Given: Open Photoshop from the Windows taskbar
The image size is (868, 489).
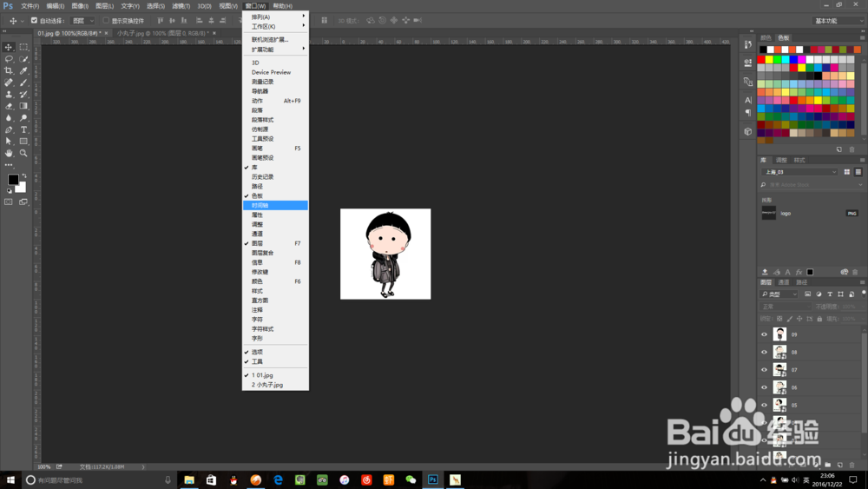Looking at the screenshot, I should point(433,479).
